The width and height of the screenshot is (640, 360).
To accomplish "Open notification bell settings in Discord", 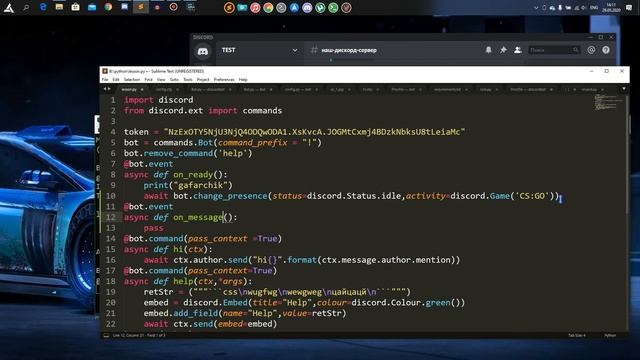I will [488, 50].
